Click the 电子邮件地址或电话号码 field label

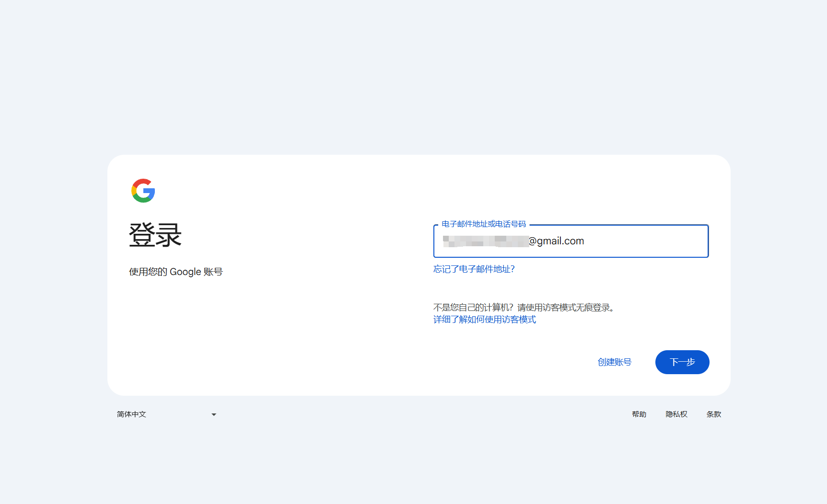pos(484,224)
